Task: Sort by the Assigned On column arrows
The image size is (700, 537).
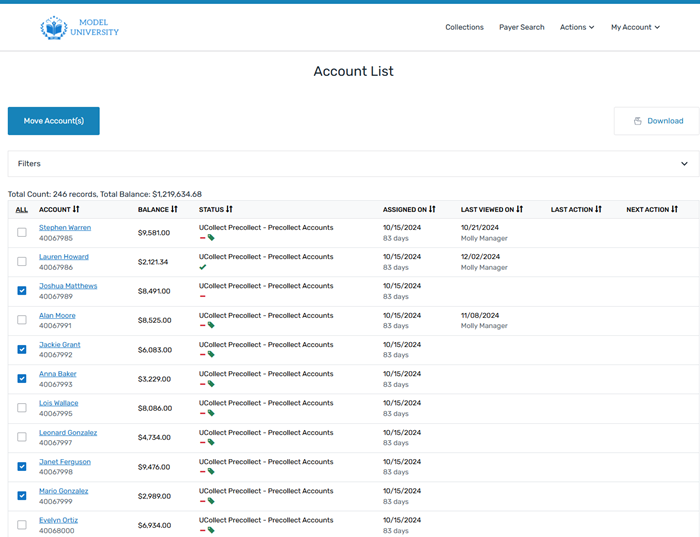Action: point(433,210)
